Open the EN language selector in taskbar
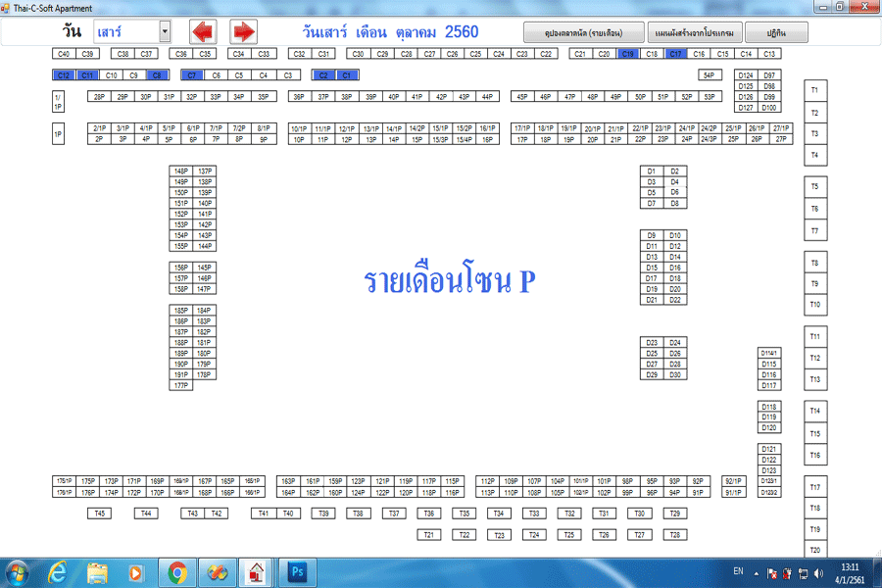 coord(738,571)
